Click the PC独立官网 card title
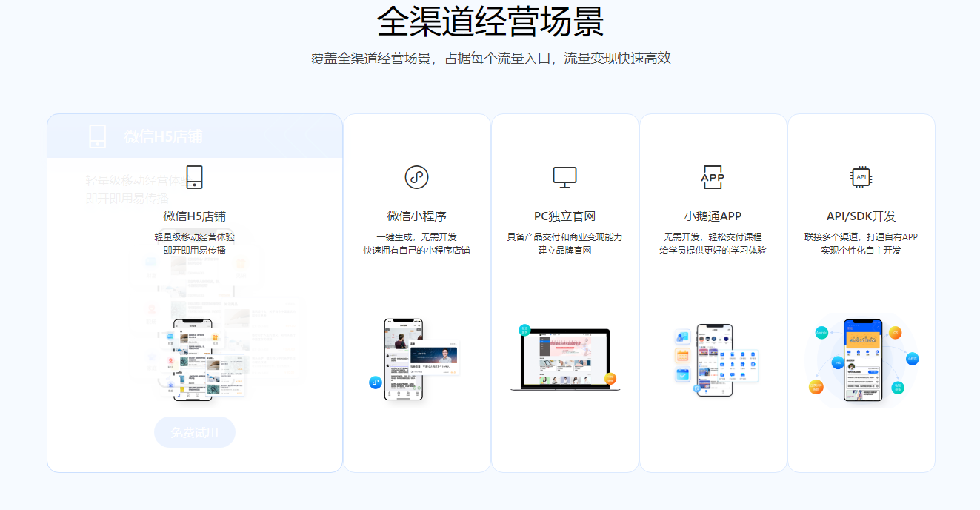The width and height of the screenshot is (980, 510). coord(565,216)
